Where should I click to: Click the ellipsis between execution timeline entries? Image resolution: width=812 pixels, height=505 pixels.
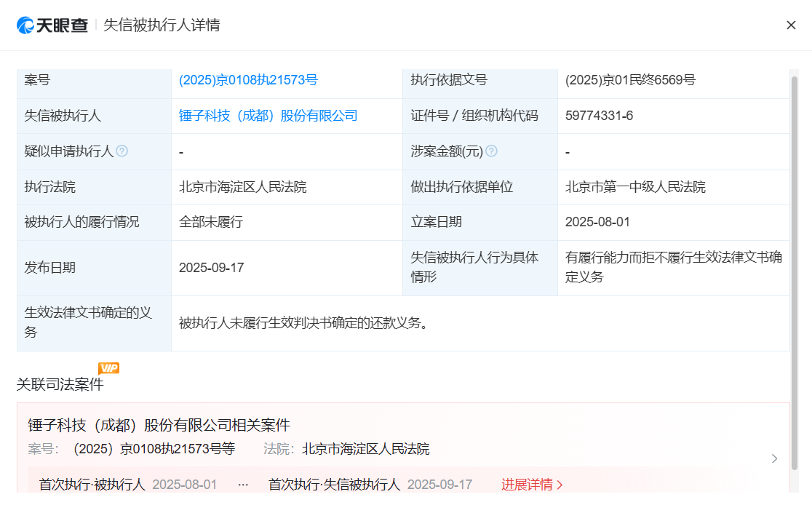pyautogui.click(x=243, y=485)
